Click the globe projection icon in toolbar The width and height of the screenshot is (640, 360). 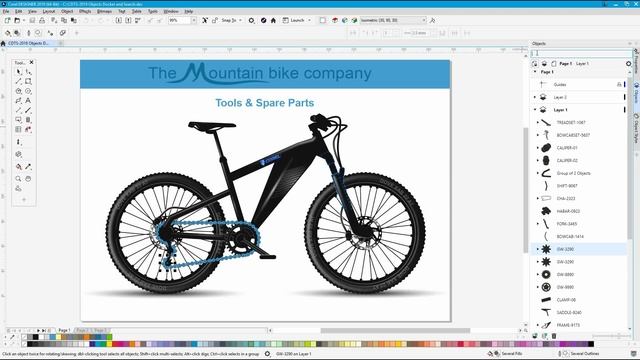click(344, 20)
